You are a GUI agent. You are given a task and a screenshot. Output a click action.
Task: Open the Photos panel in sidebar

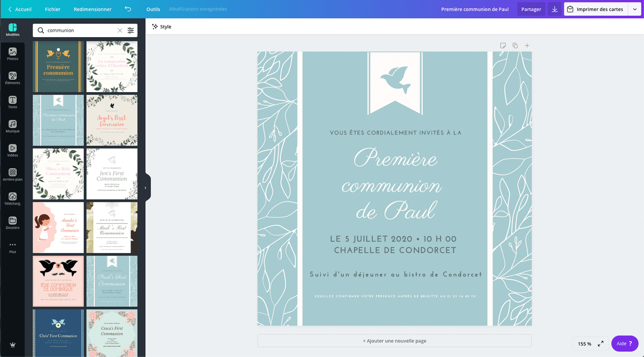coord(12,53)
